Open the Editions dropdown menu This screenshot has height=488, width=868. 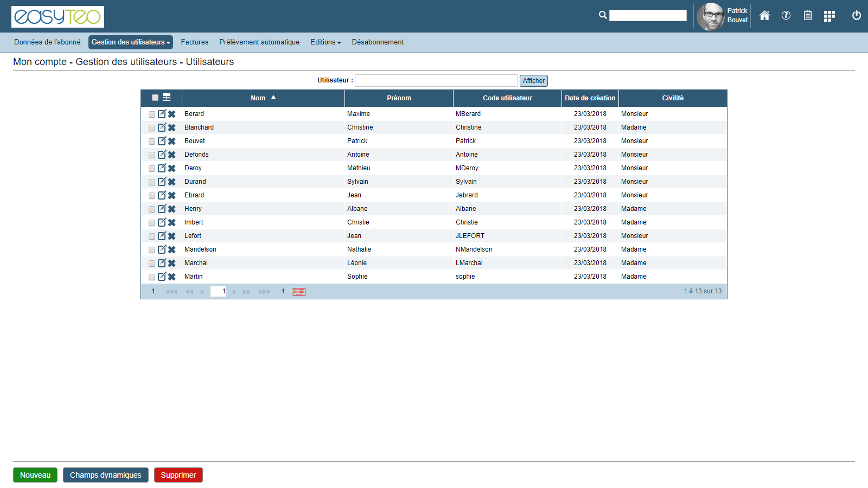(325, 42)
